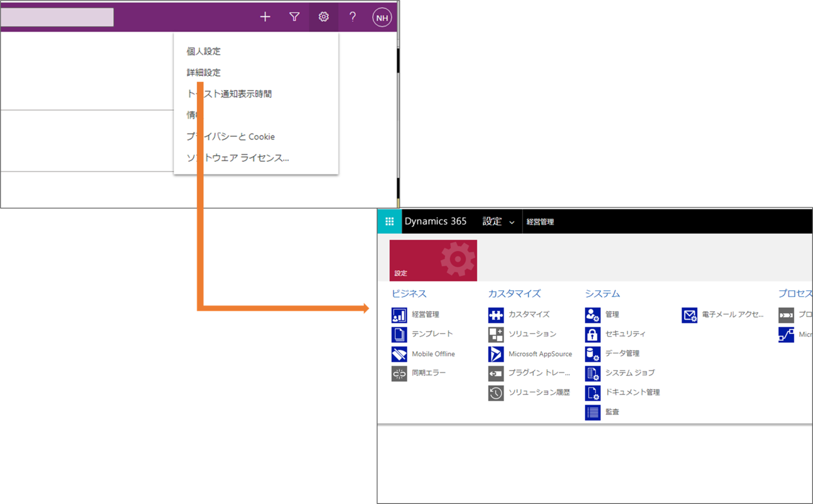Image resolution: width=813 pixels, height=504 pixels.
Task: Select 個人設定 from the settings menu
Action: click(x=204, y=51)
